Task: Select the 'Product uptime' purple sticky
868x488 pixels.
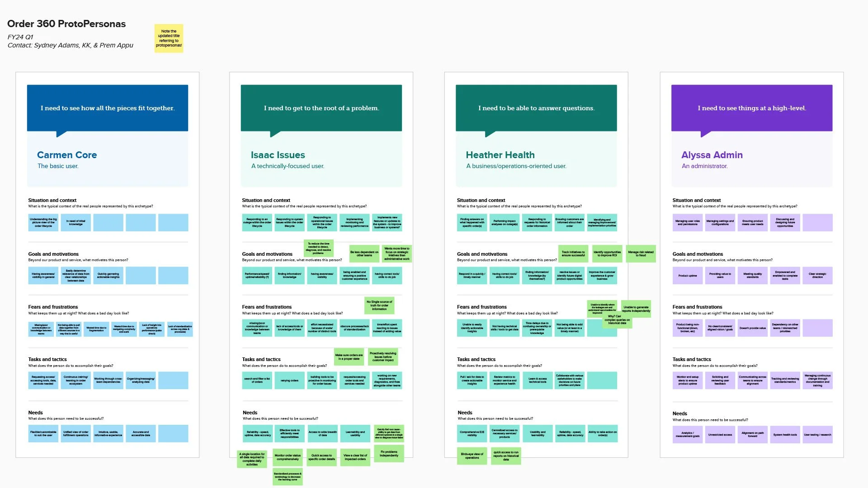Action: 687,276
